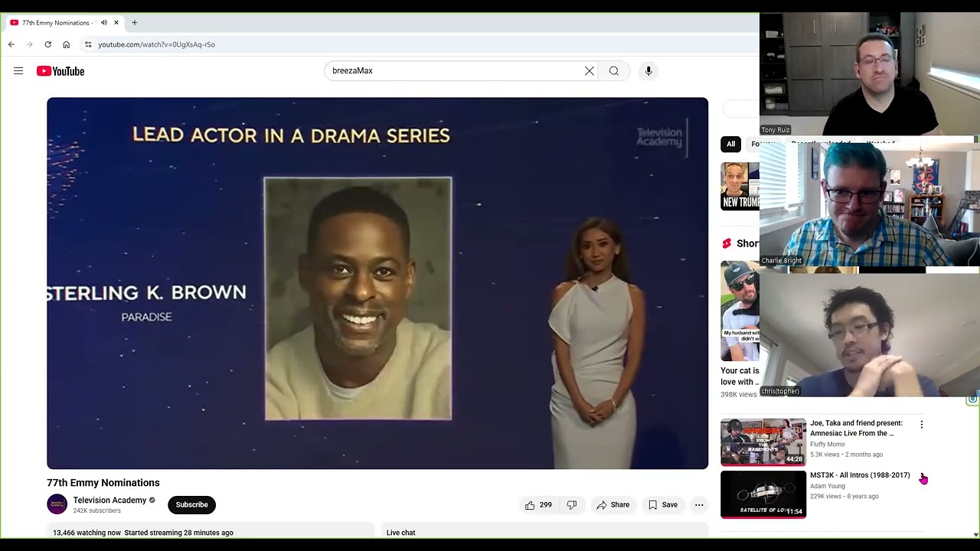Viewport: 980px width, 551px height.
Task: Open the Television Academy channel name
Action: point(109,500)
